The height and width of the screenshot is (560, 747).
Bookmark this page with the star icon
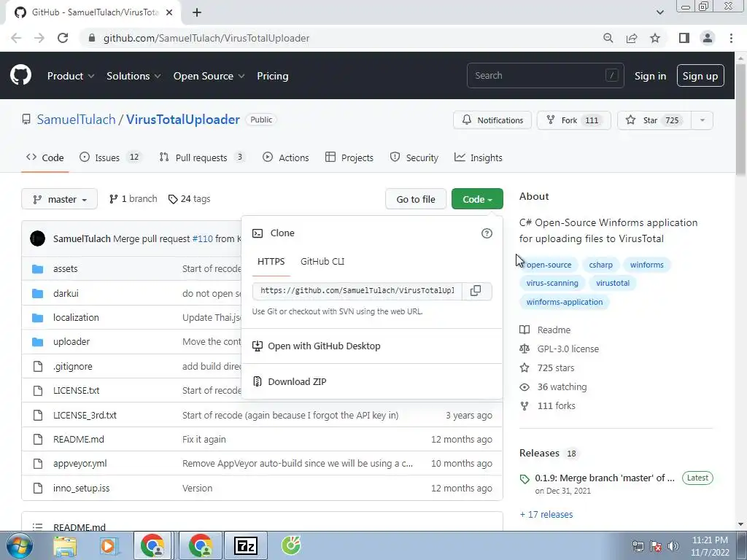pos(655,38)
